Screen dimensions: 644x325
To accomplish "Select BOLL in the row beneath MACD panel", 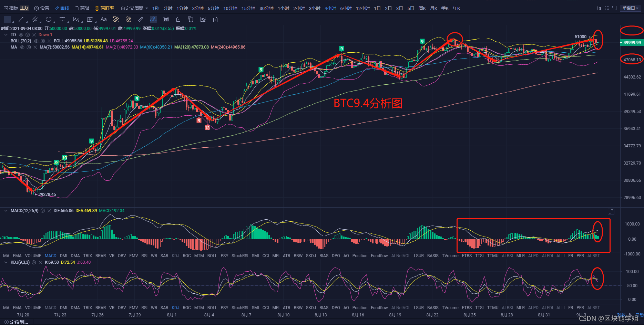I will pos(212,256).
